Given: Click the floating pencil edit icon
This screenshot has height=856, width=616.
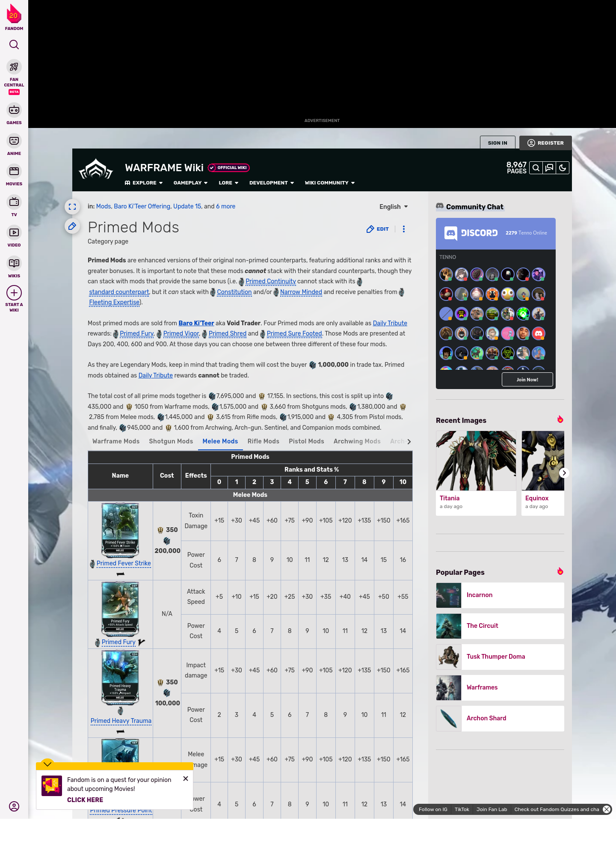Looking at the screenshot, I should click(x=72, y=226).
